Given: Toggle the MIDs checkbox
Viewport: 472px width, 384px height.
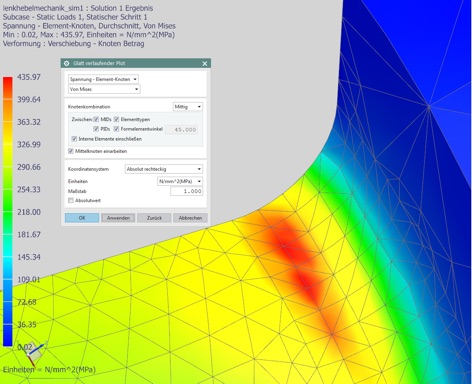Looking at the screenshot, I should point(96,119).
